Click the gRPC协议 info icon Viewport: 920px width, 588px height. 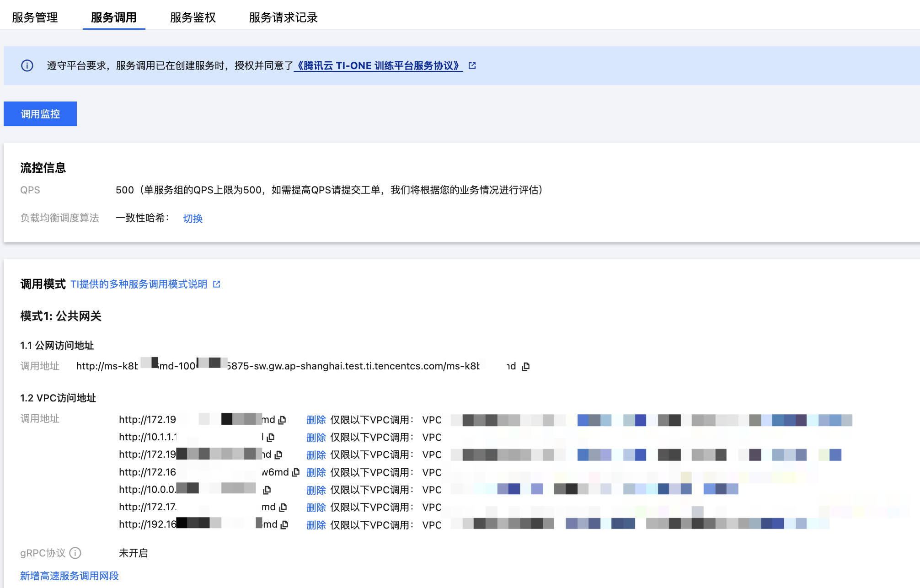[75, 553]
